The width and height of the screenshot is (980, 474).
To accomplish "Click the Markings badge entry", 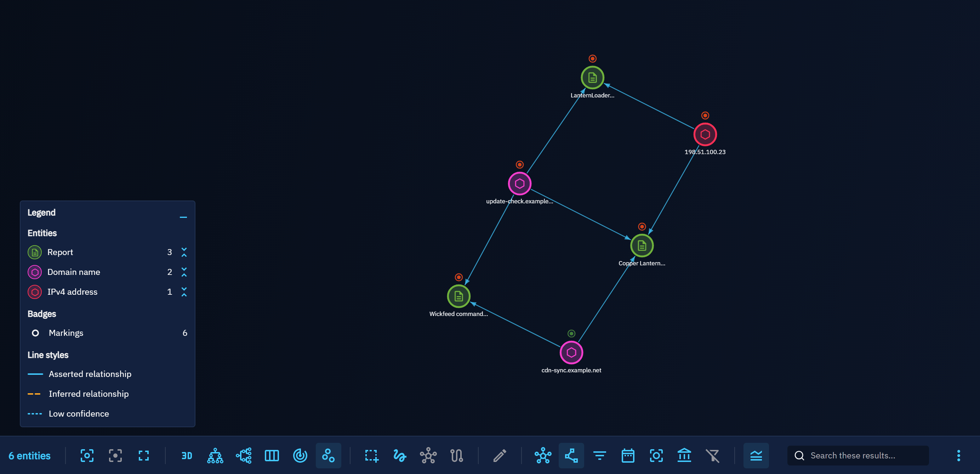I will pos(108,333).
